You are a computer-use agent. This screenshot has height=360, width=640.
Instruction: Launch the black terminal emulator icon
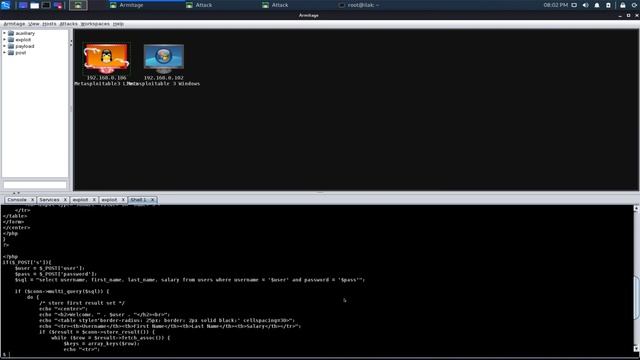click(x=46, y=5)
